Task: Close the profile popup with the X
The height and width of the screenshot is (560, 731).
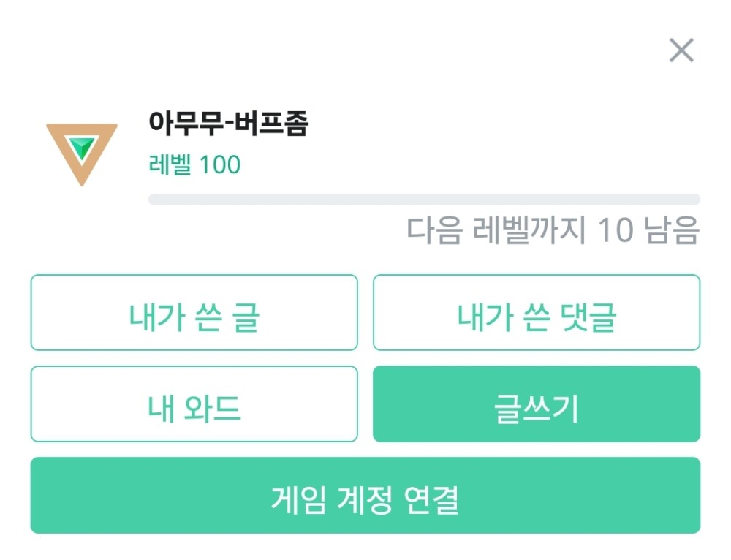Action: point(681,50)
